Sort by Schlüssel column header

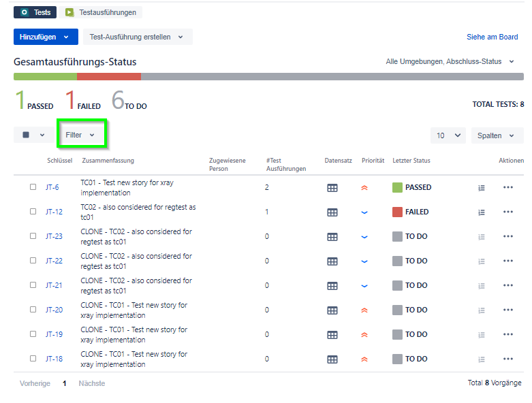[60, 161]
